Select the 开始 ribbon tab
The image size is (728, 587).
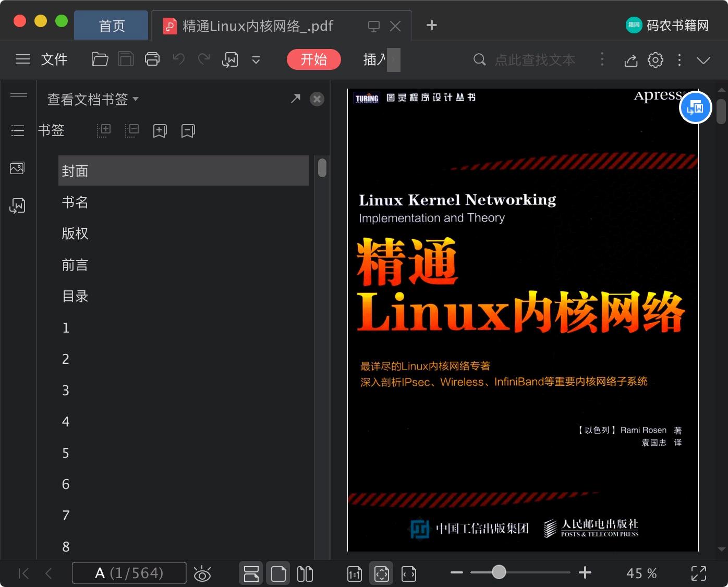pyautogui.click(x=314, y=59)
